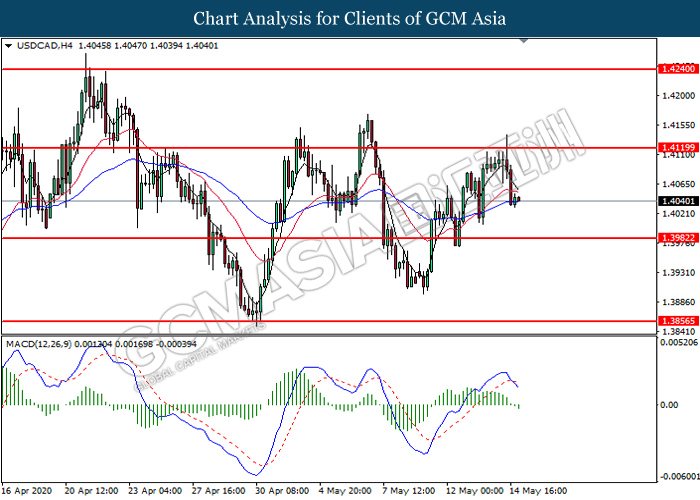The width and height of the screenshot is (700, 500).
Task: Select the 1.38565 horizontal support line
Action: (x=329, y=321)
